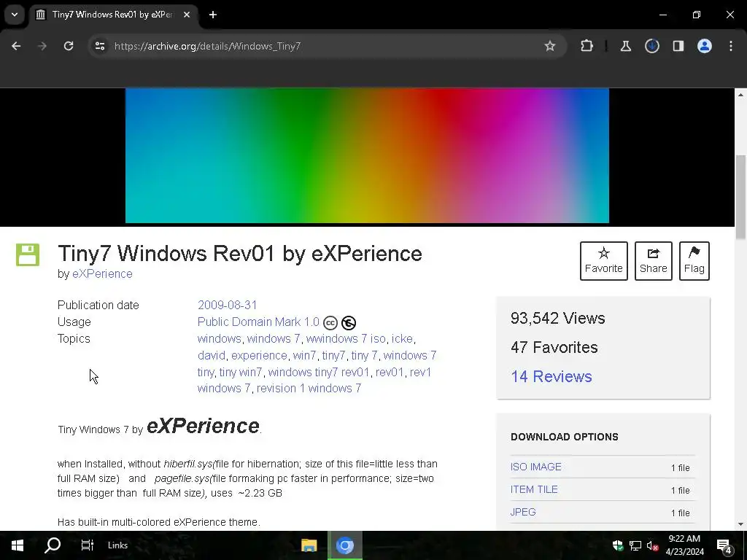Reload the archive.org page
Viewport: 747px width, 560px height.
(x=69, y=46)
